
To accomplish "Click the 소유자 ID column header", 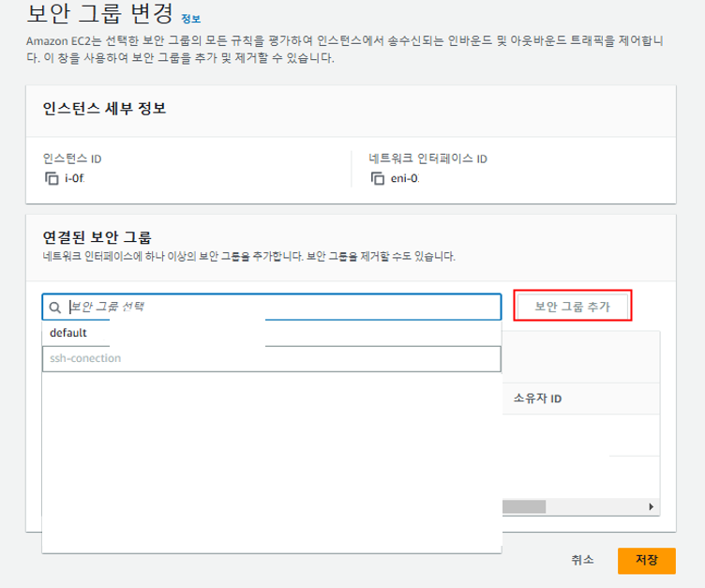I will click(538, 399).
